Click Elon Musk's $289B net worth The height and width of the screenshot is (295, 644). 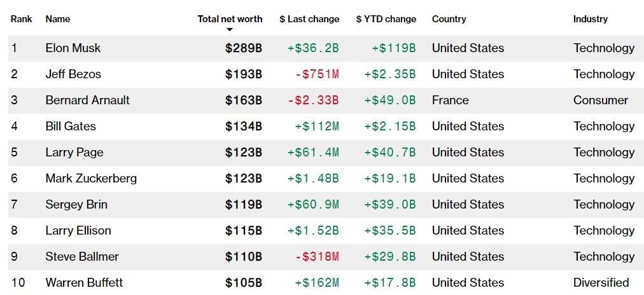(243, 48)
